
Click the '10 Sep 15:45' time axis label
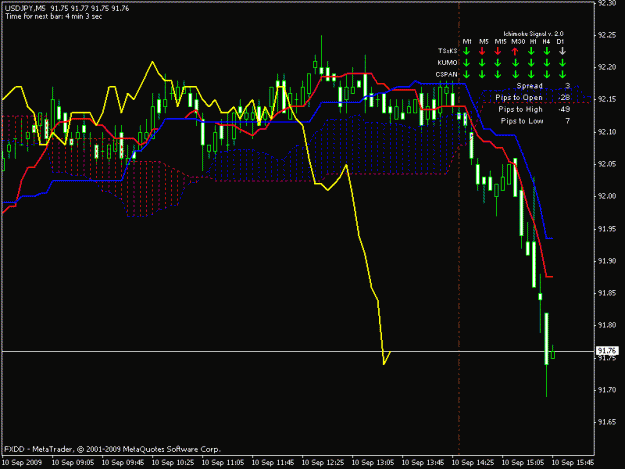pos(573,463)
